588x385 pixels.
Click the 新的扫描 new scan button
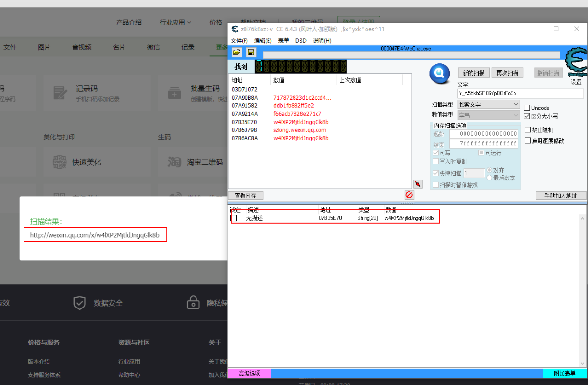pyautogui.click(x=473, y=73)
